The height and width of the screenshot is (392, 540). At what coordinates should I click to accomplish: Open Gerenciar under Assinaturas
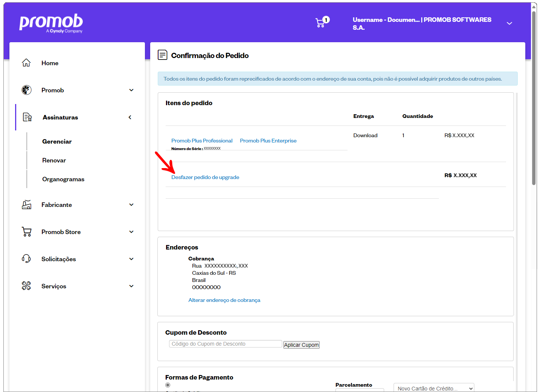tap(57, 141)
